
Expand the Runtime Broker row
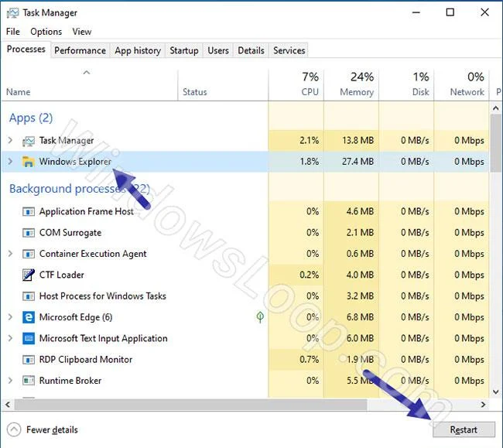tap(10, 381)
